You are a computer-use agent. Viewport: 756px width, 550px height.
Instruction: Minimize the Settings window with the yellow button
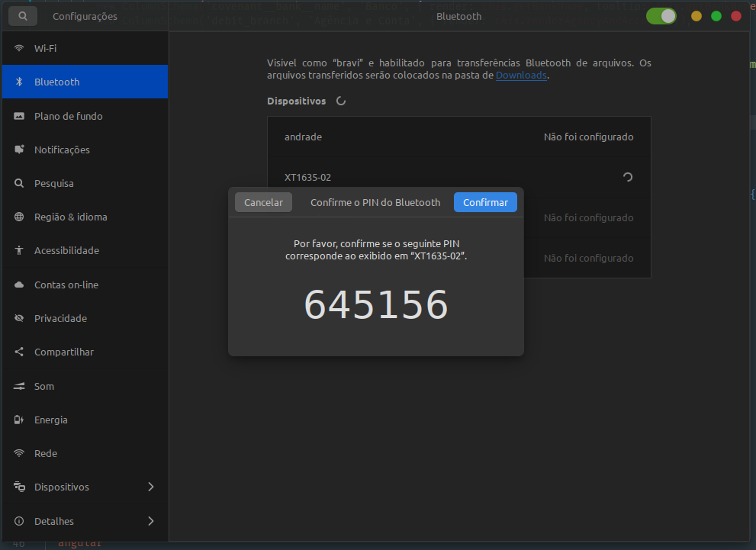[696, 16]
